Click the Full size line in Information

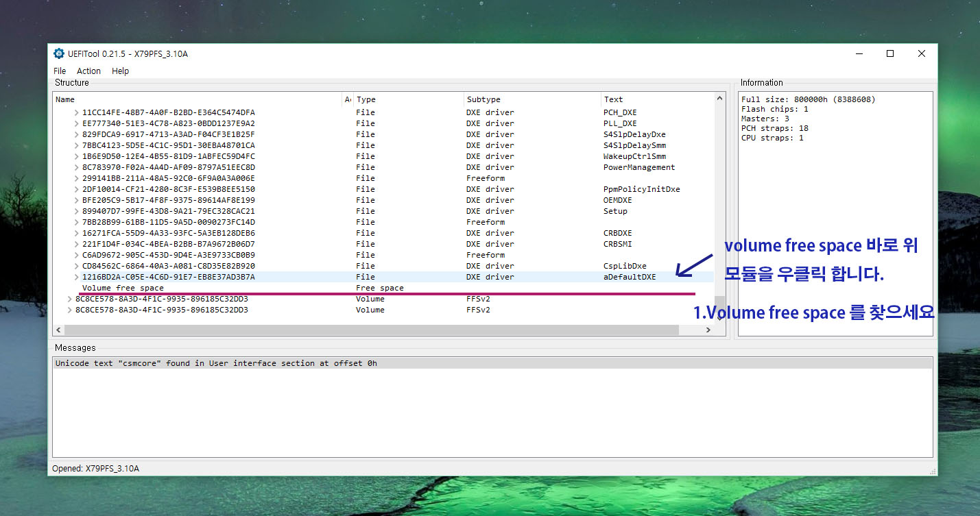coord(808,99)
